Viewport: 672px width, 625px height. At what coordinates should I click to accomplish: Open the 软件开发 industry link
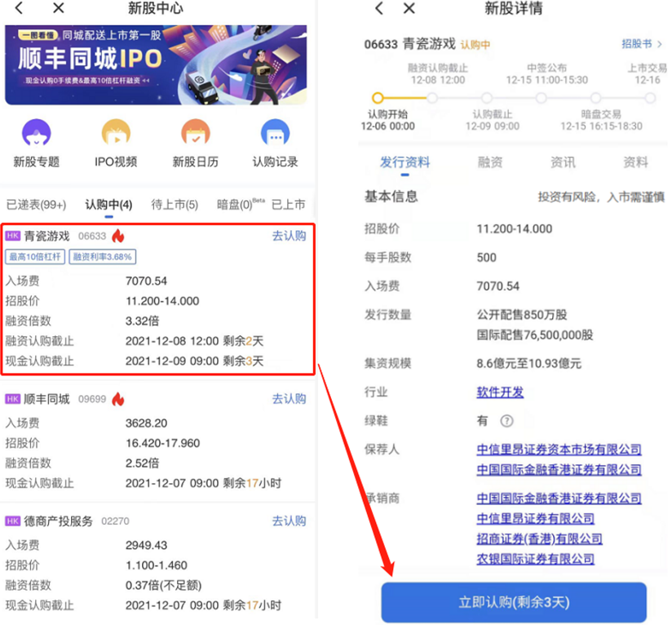500,392
